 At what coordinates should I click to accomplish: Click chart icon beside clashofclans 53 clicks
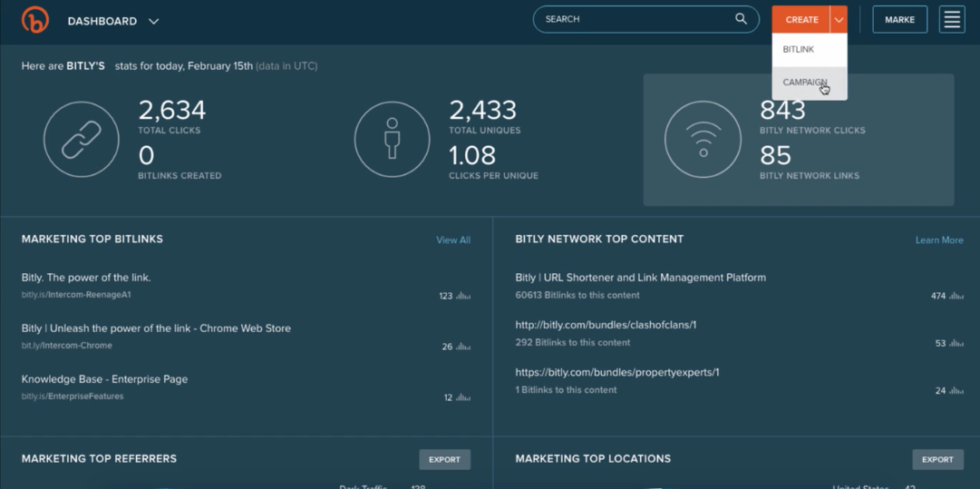(956, 343)
